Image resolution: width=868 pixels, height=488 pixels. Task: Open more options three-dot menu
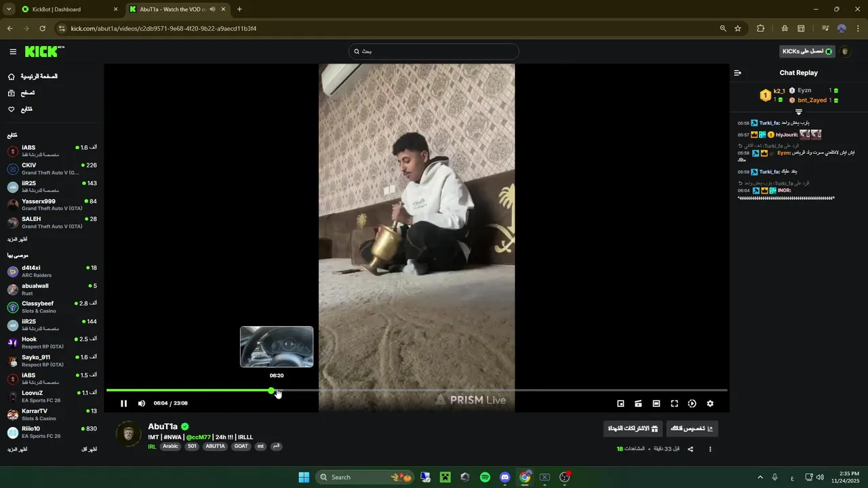tap(710, 449)
